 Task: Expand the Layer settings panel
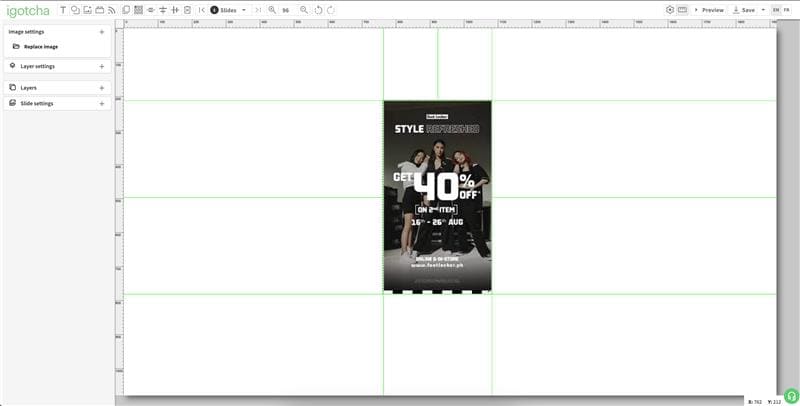coord(102,66)
